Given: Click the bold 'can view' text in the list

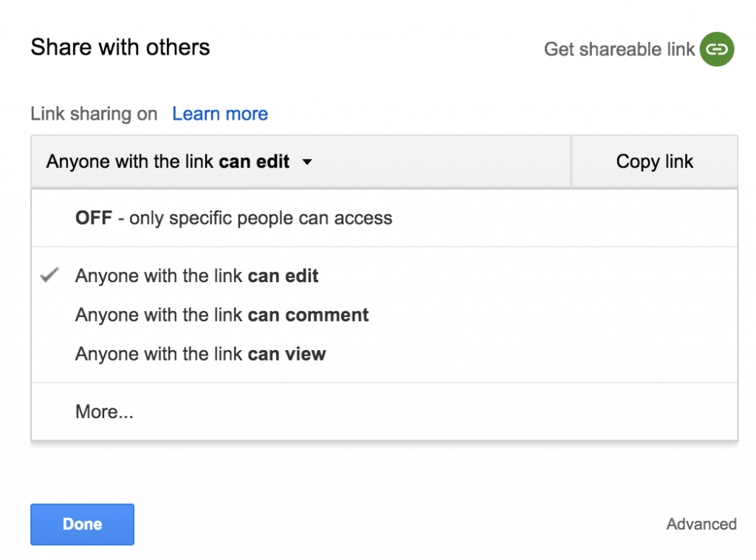Looking at the screenshot, I should (x=286, y=355).
